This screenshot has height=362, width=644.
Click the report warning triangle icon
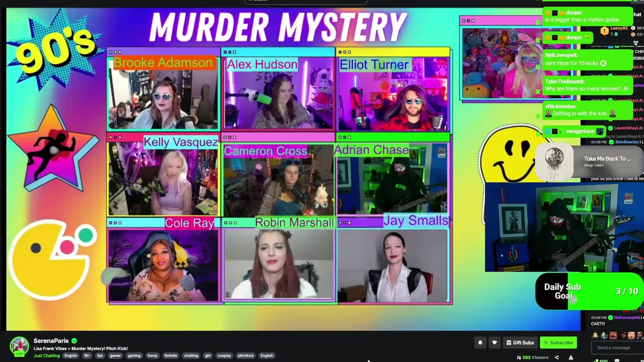pyautogui.click(x=571, y=357)
